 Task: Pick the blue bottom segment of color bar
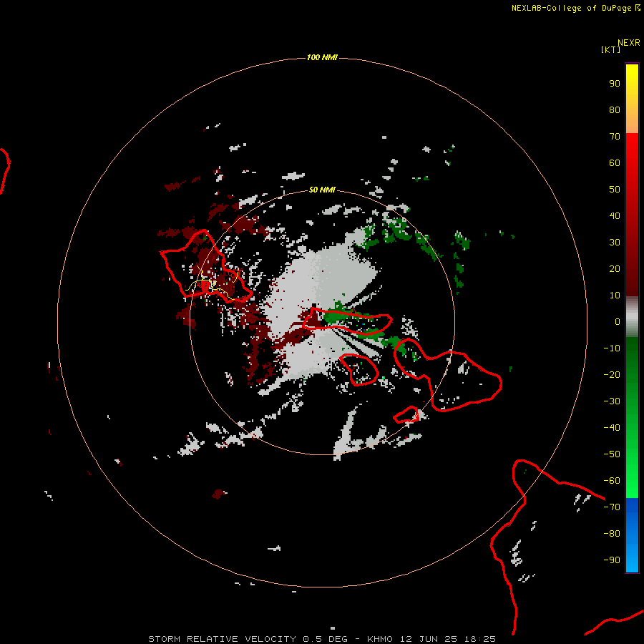(632, 535)
